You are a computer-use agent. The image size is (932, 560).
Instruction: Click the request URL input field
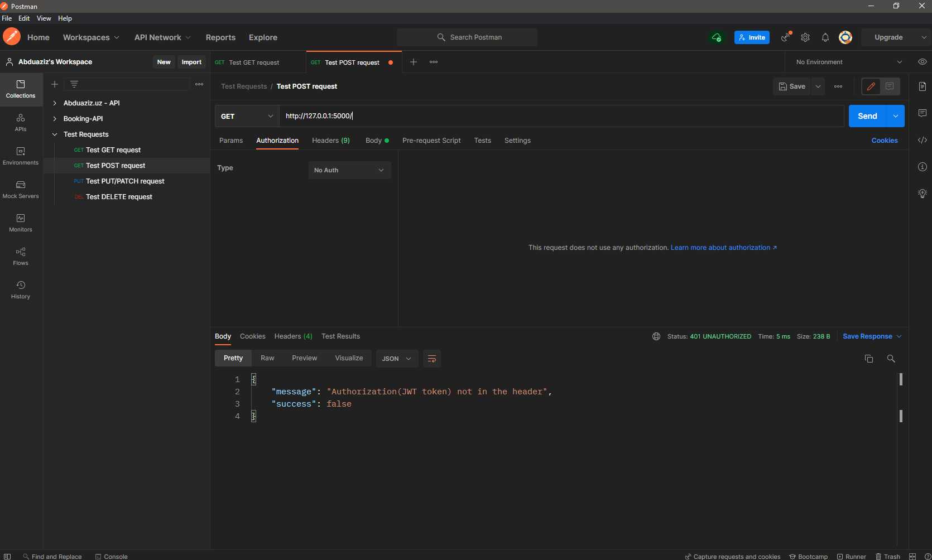tap(561, 116)
